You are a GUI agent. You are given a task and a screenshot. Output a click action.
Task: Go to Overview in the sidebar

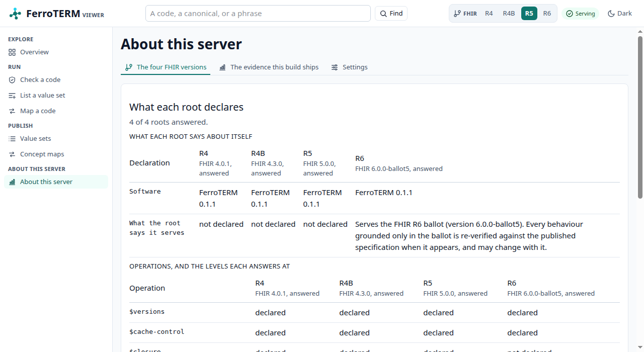tap(56, 52)
